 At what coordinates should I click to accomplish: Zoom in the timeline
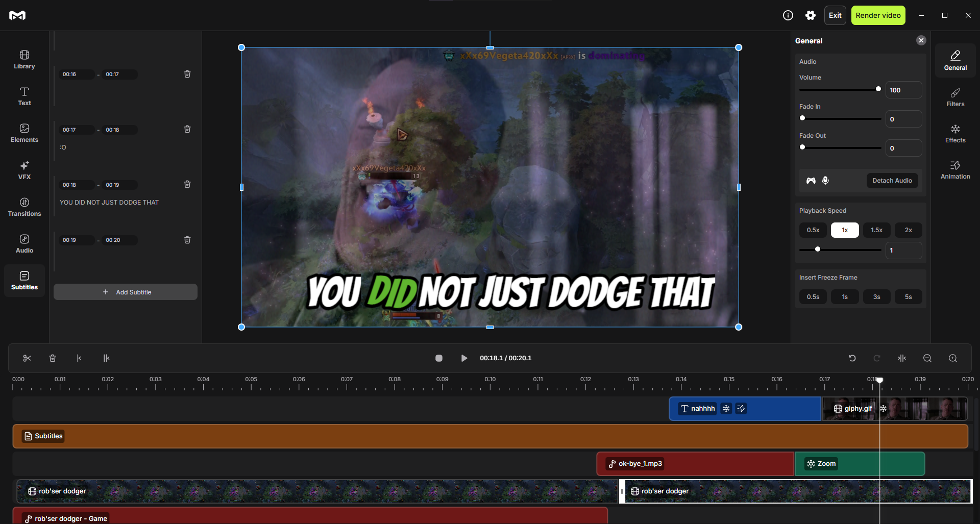(953, 358)
